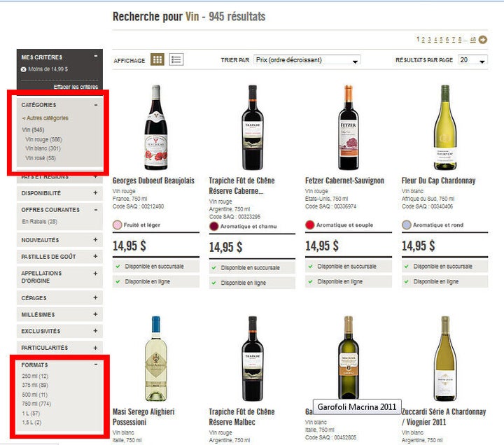Screen dimensions: 504x445
Task: Click 'Effacer les critères' link
Action: click(x=76, y=87)
